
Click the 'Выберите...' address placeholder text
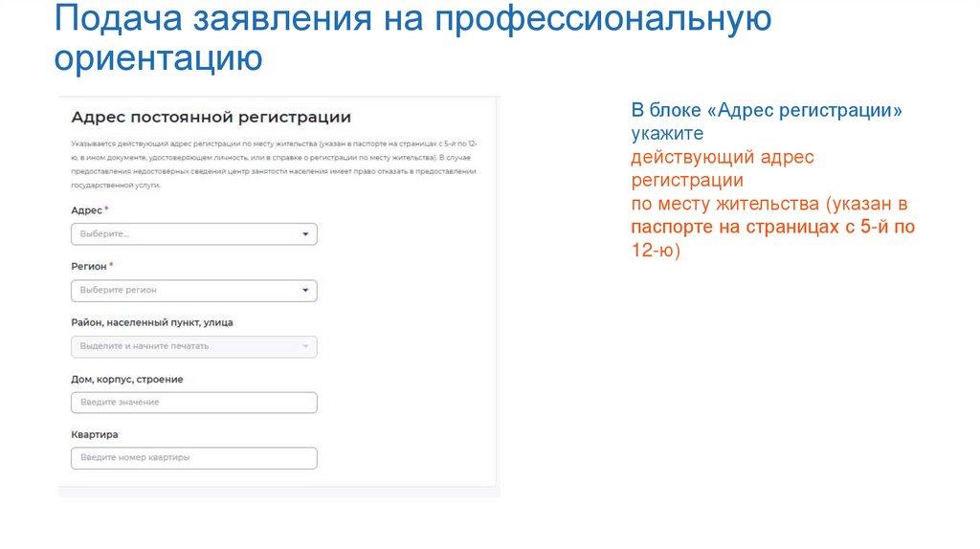[x=104, y=234]
